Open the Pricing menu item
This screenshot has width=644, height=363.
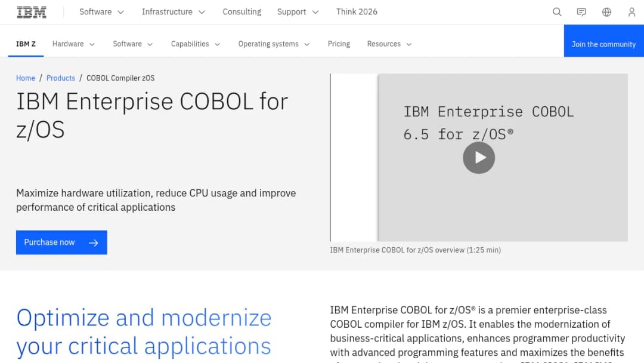(339, 44)
